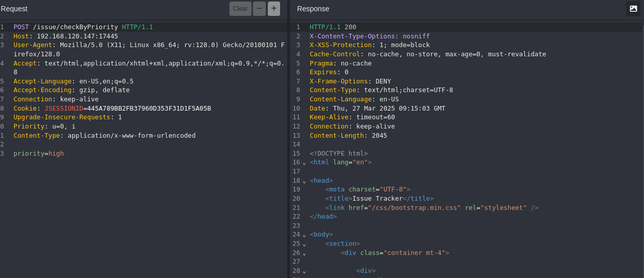The image size is (644, 278).
Task: Collapse the head tag on line 18
Action: point(304,181)
